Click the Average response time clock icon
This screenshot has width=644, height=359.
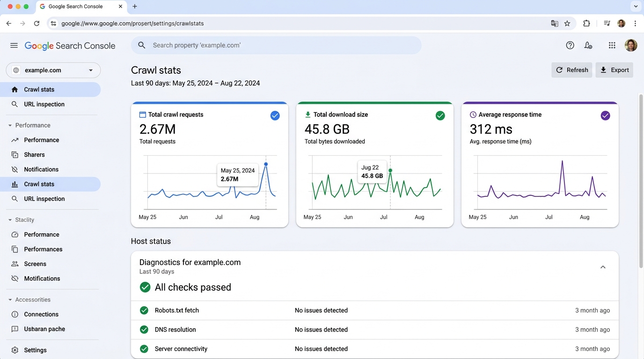tap(473, 115)
